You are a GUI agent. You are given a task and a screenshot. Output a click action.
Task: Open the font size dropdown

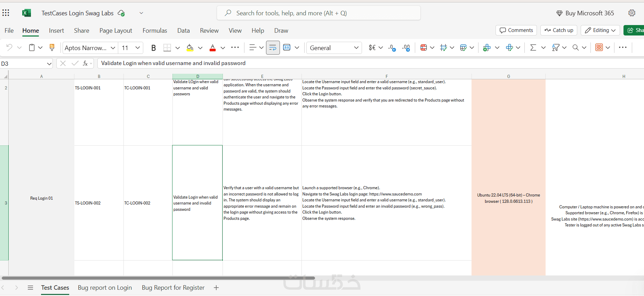click(138, 48)
